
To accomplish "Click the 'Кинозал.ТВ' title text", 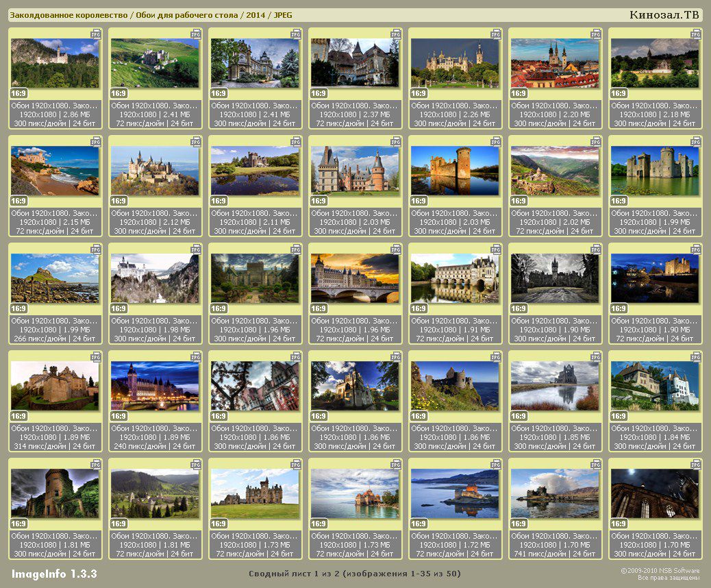I will [x=664, y=15].
